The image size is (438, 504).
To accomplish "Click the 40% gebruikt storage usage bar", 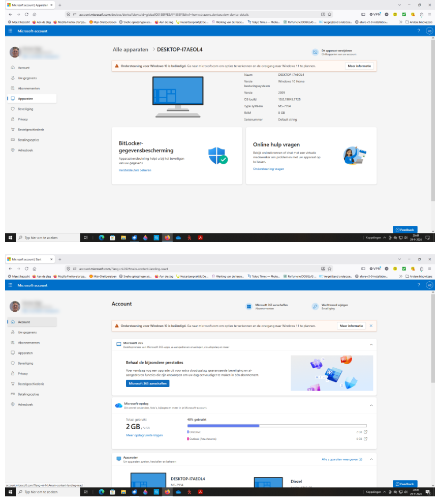I will [277, 426].
